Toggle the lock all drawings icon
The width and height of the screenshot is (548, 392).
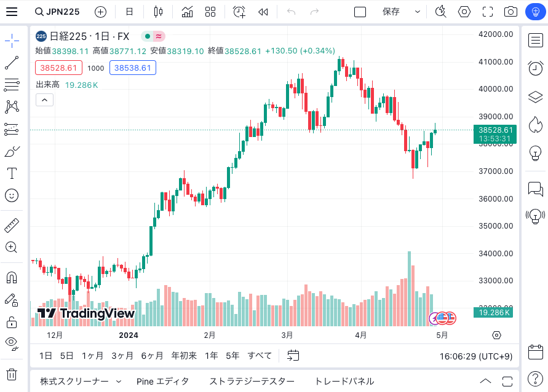(12, 322)
